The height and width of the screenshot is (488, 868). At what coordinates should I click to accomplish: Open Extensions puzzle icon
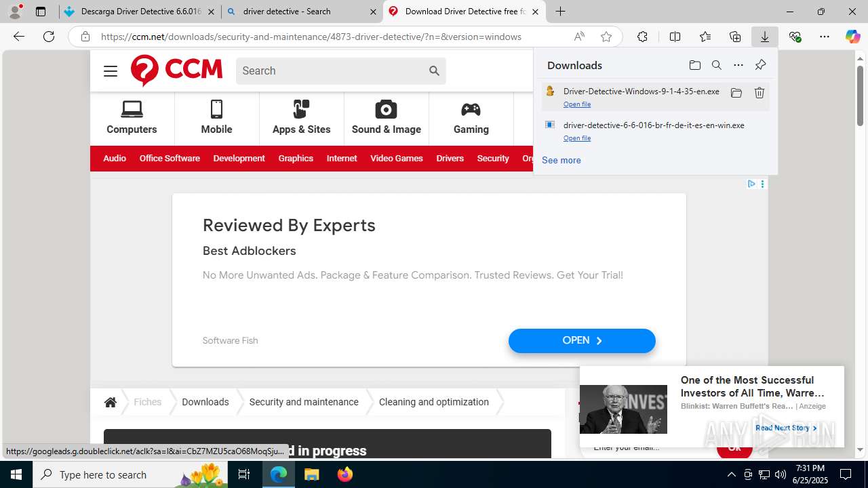pos(642,37)
